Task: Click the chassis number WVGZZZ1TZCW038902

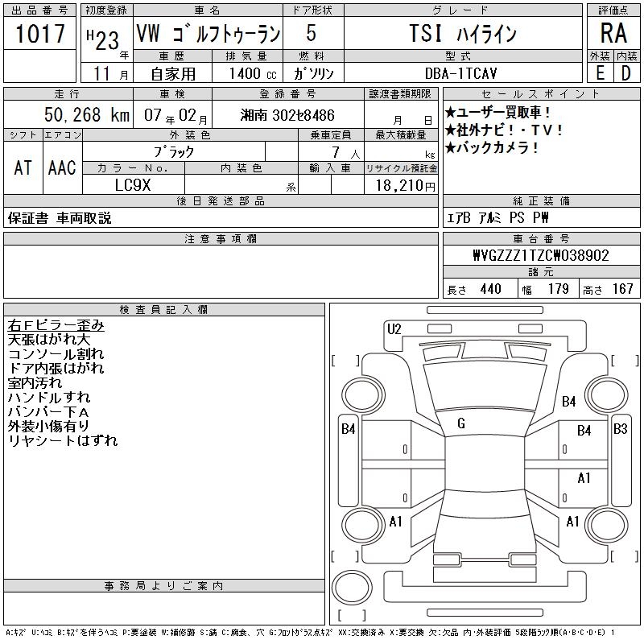Action: (540, 256)
